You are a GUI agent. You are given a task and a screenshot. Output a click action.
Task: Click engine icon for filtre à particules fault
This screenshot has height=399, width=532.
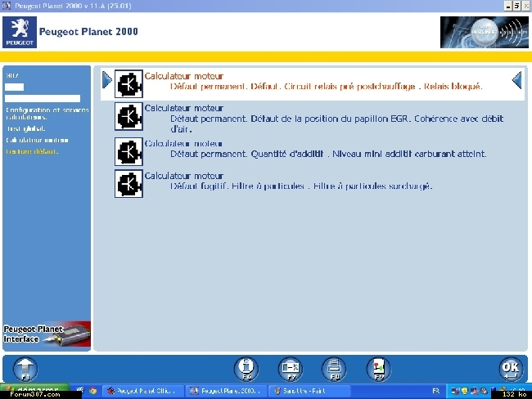(x=128, y=184)
